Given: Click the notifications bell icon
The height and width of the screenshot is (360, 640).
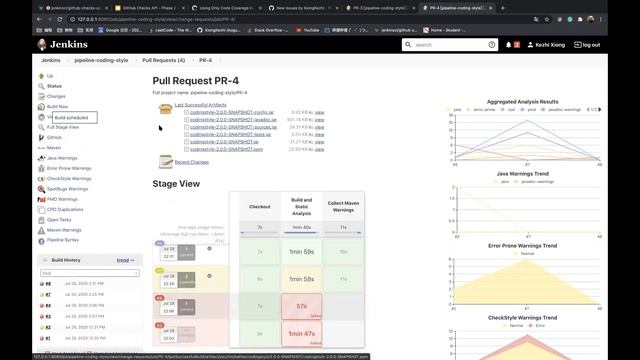Looking at the screenshot, I should (x=509, y=45).
